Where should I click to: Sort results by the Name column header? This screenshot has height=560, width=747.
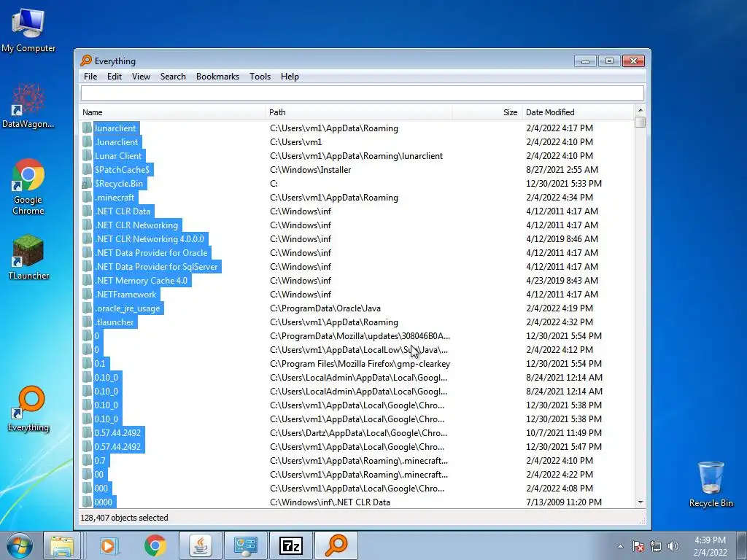172,112
